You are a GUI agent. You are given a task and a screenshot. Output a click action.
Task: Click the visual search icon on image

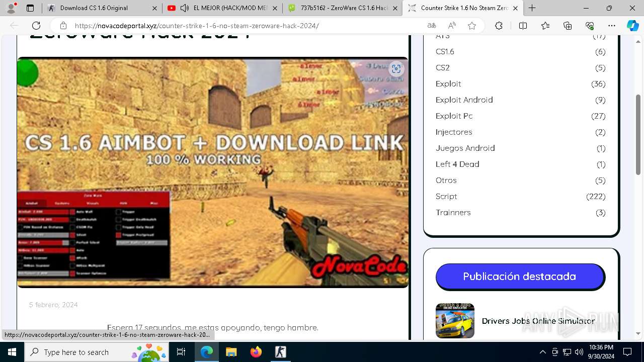(396, 69)
